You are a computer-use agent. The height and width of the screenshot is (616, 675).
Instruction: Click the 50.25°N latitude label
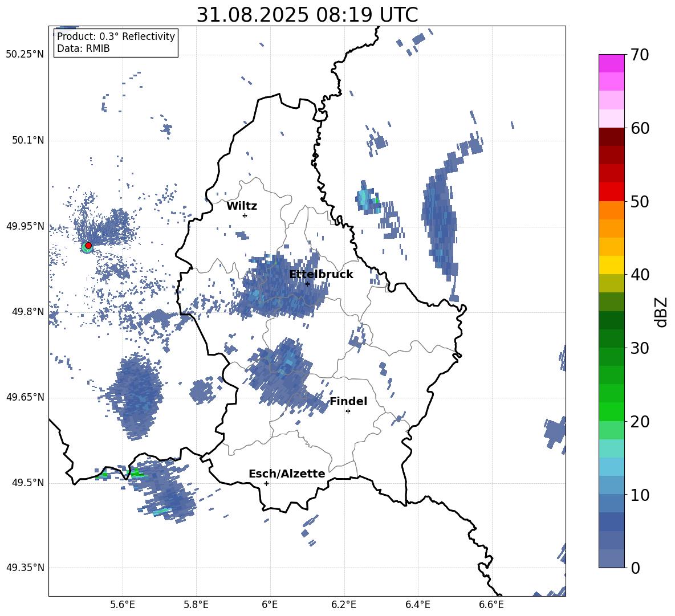[25, 55]
